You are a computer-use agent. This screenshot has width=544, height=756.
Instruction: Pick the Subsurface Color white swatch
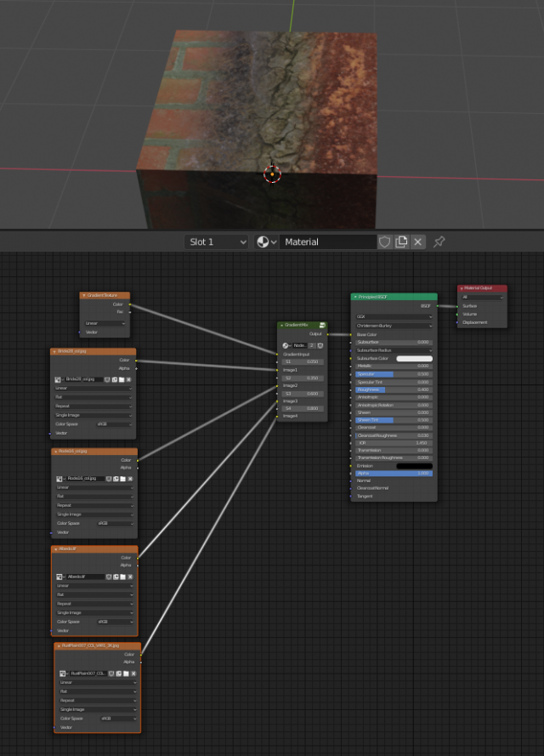[x=414, y=359]
